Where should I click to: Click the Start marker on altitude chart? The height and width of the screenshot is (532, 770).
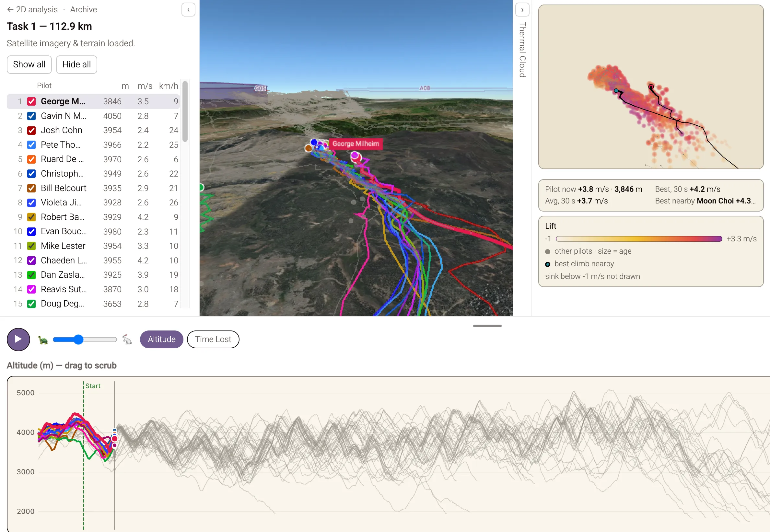(93, 386)
